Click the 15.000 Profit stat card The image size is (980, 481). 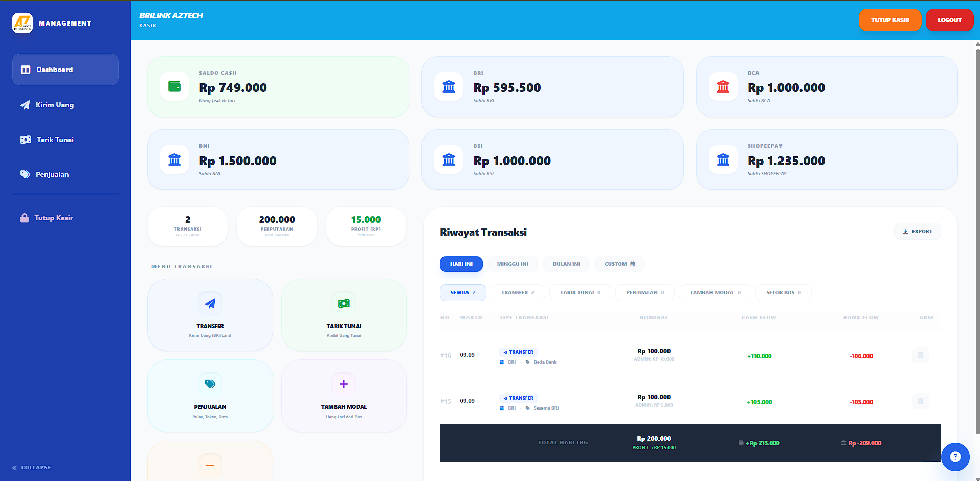(x=366, y=226)
